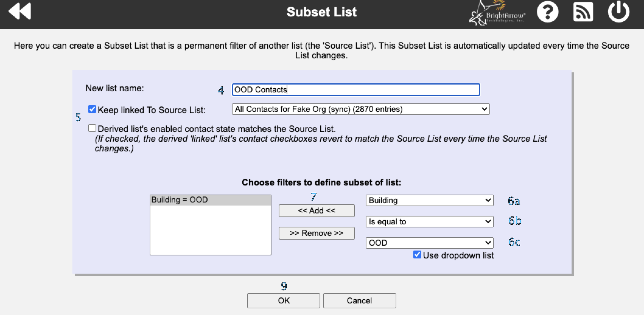The height and width of the screenshot is (315, 644).
Task: Open the OOD value dropdown
Action: pyautogui.click(x=429, y=243)
